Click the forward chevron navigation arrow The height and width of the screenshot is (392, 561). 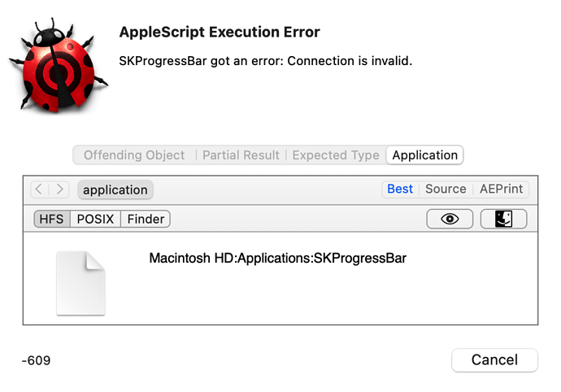60,189
